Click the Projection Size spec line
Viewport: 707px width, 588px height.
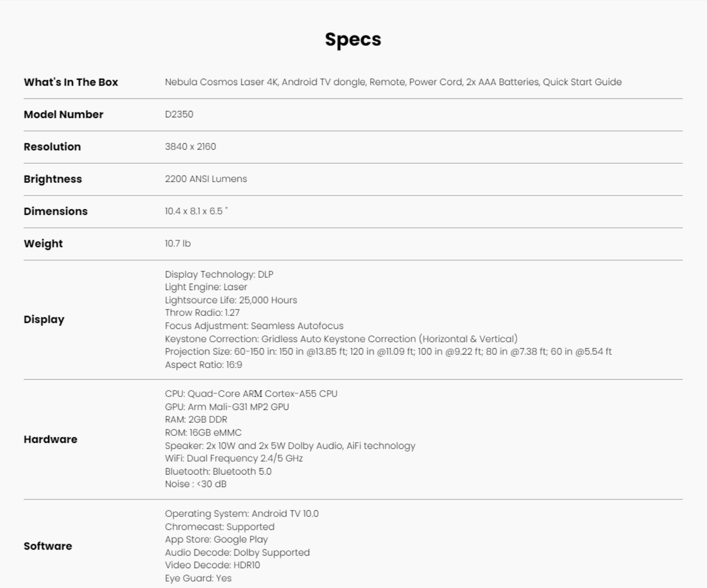389,352
